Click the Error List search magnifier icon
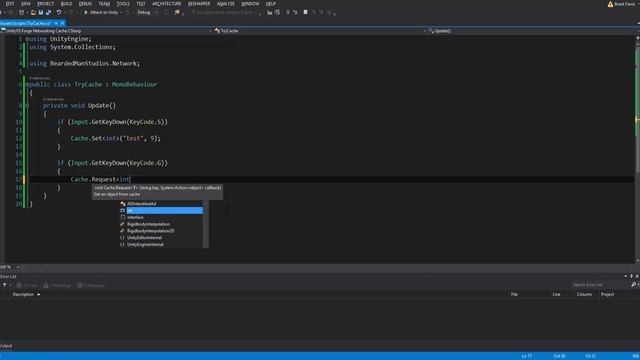This screenshot has width=640, height=360. (633, 285)
